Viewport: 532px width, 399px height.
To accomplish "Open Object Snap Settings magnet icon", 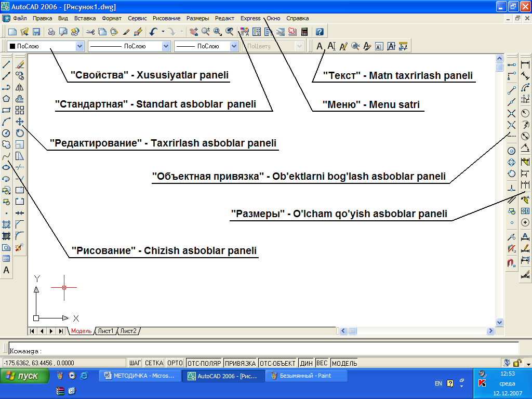I will pos(512,262).
